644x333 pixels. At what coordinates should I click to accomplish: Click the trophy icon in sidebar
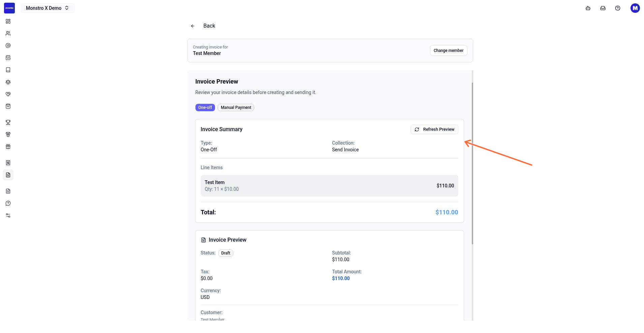point(8,122)
